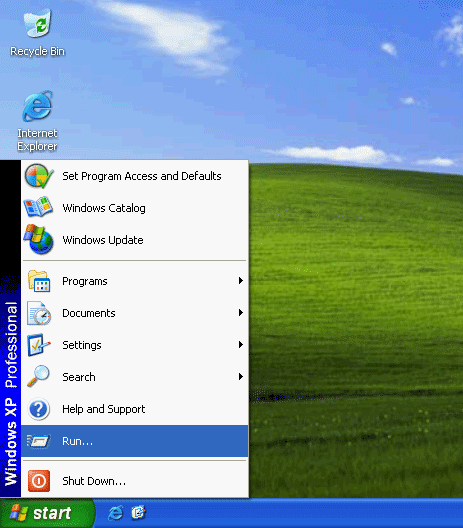Screen dimensions: 463x528
Task: Click the Internet Explorer label text
Action: [37, 140]
